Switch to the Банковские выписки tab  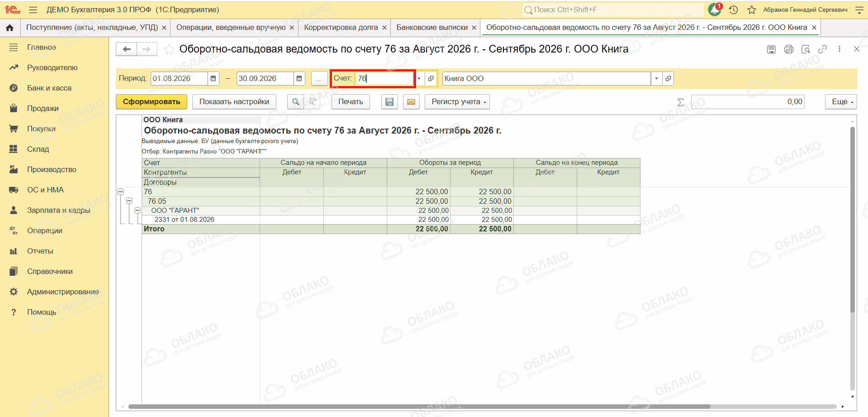click(x=432, y=27)
